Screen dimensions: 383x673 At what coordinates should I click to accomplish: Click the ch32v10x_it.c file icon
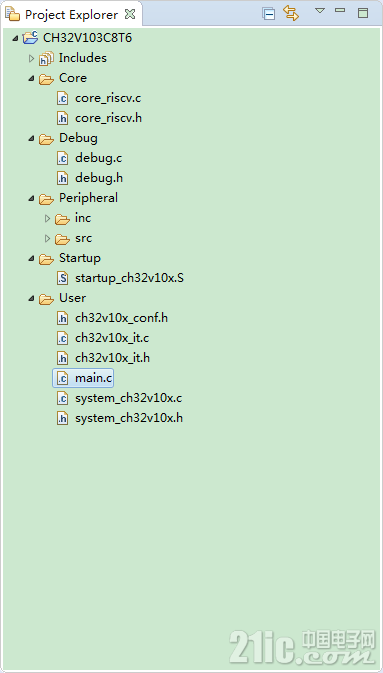point(63,339)
